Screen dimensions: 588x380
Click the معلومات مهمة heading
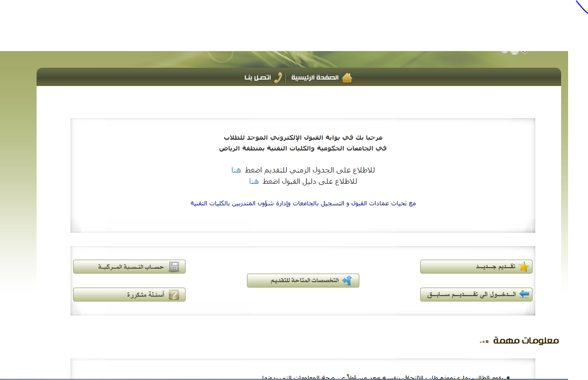coord(526,341)
